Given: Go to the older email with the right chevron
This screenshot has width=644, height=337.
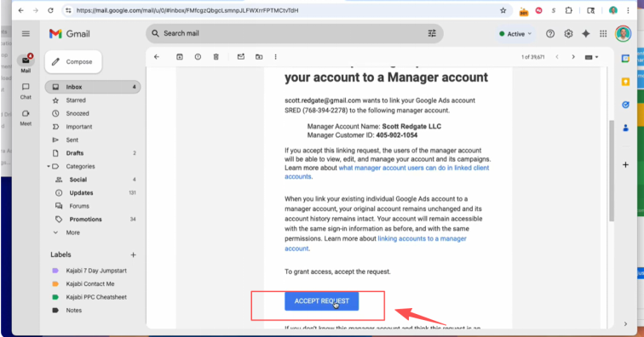Looking at the screenshot, I should point(573,57).
